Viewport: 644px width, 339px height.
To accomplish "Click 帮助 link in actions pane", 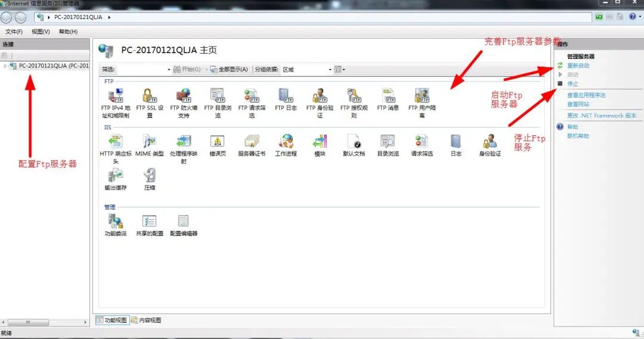I will [572, 127].
